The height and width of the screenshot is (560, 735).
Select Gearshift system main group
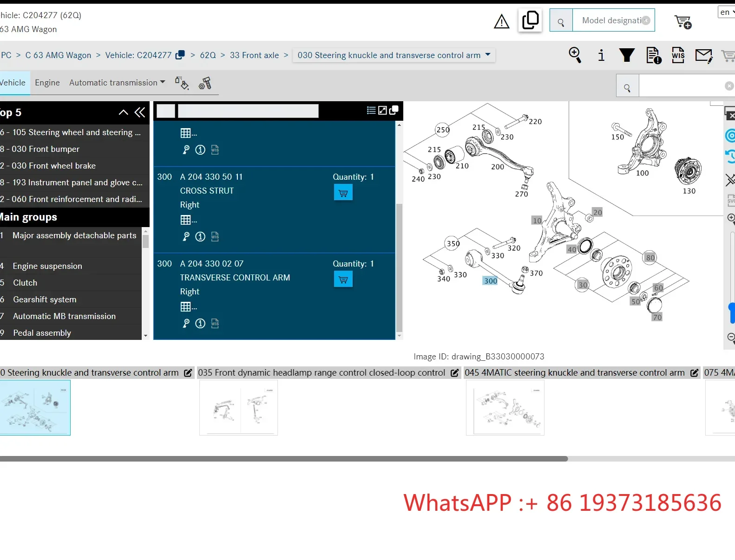click(71, 300)
